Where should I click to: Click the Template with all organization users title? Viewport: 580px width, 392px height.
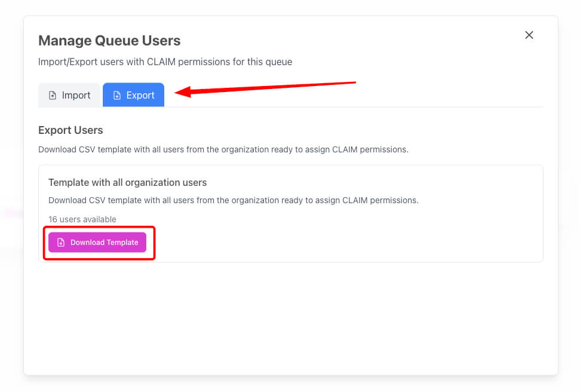coord(128,182)
